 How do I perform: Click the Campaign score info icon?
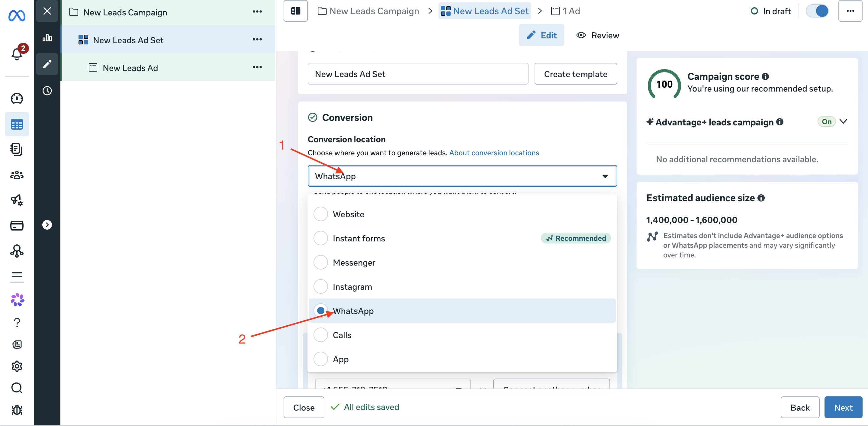point(766,76)
